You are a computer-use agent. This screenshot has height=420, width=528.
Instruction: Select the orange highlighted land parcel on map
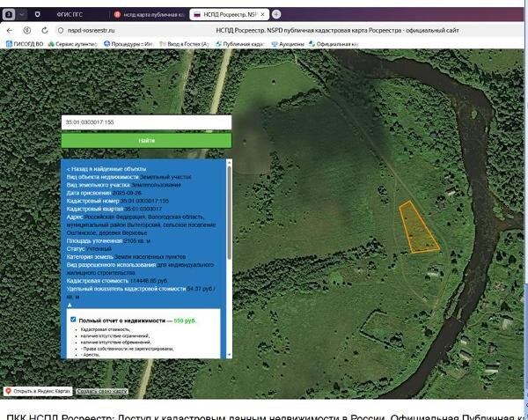(x=418, y=229)
